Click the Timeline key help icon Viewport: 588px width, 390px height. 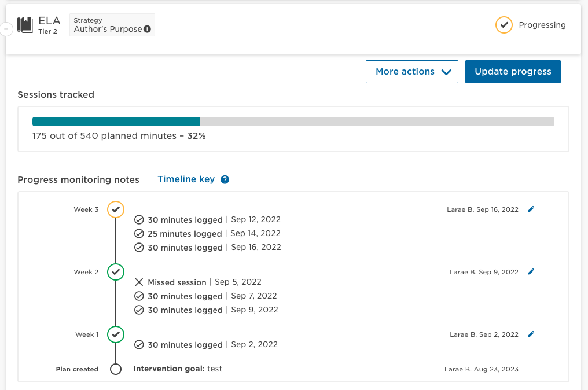[225, 179]
